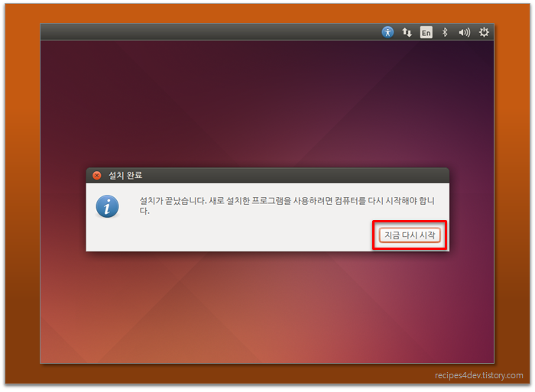Open the 'En' keyboard input indicator
This screenshot has width=535, height=392.
coord(426,32)
